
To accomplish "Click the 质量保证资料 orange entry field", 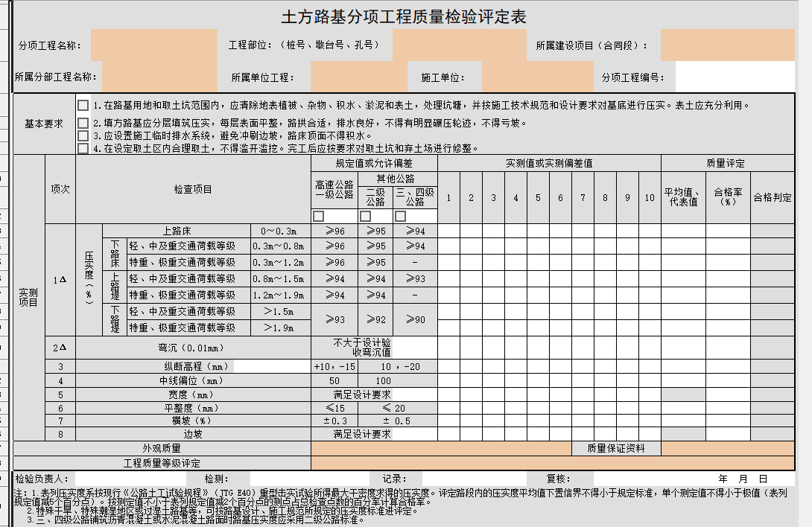I will point(727,448).
